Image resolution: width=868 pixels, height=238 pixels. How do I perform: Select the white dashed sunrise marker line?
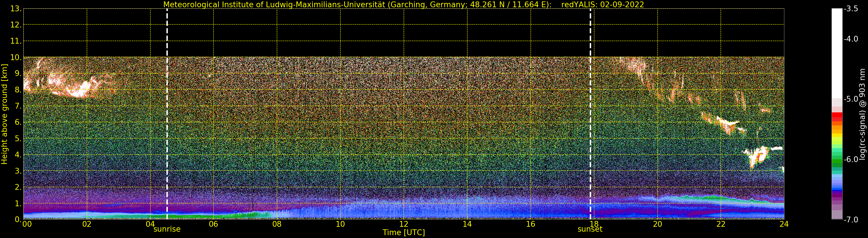point(167,114)
